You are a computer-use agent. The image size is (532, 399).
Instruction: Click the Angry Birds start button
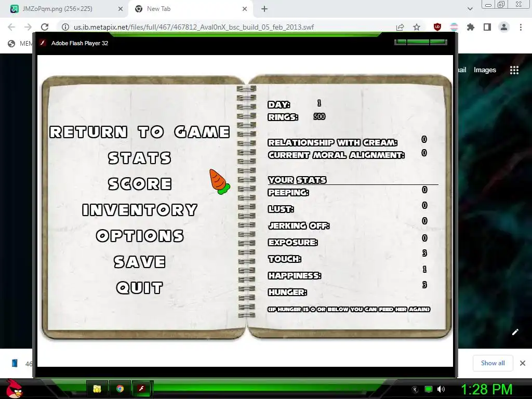15,389
